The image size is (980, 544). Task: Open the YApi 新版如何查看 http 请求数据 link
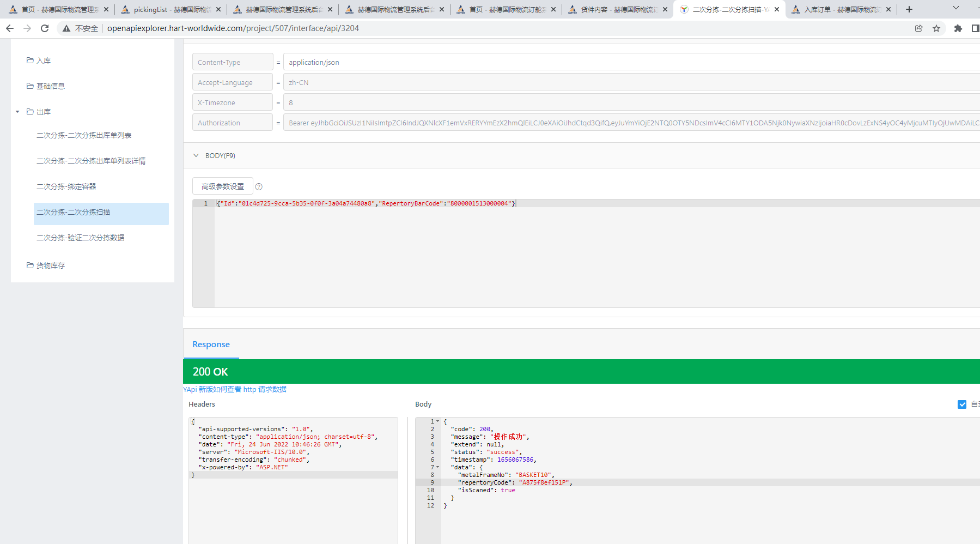[x=235, y=389]
